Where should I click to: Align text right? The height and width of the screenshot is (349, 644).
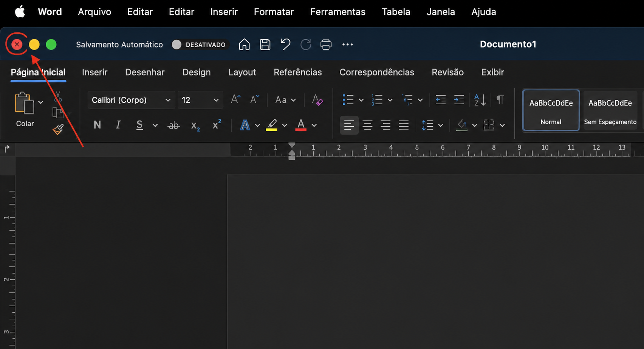[x=385, y=125]
